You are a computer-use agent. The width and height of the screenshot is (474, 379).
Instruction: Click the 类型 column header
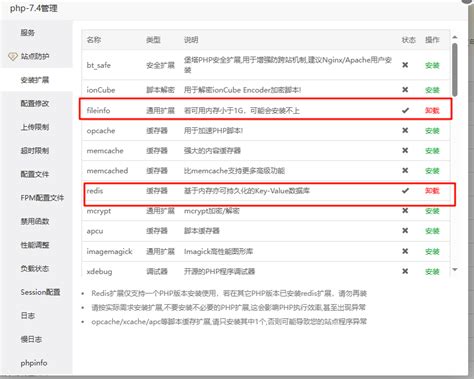tap(153, 40)
